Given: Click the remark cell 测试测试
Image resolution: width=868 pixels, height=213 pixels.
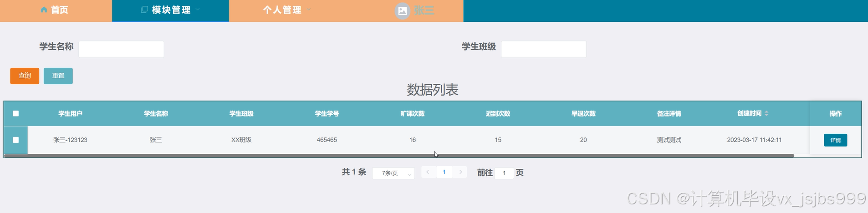Looking at the screenshot, I should (669, 140).
